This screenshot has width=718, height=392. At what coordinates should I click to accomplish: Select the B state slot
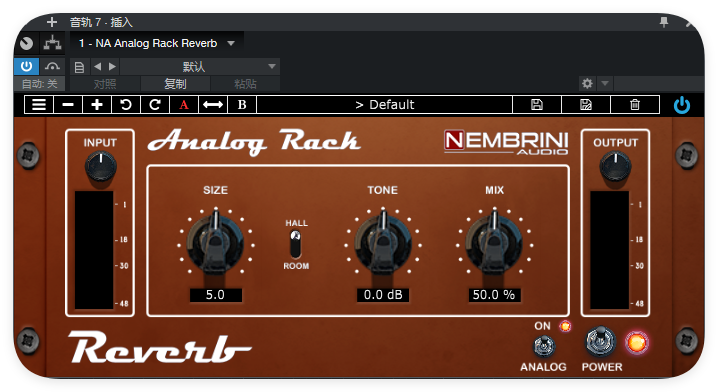(x=242, y=104)
